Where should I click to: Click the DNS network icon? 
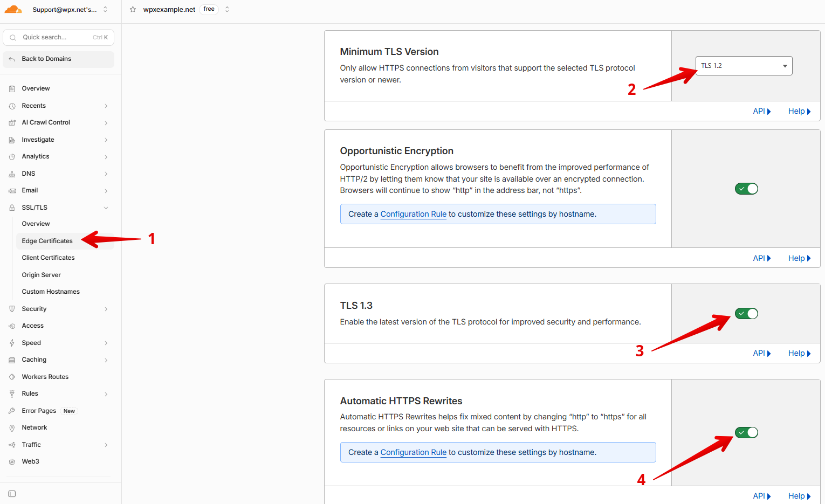[12, 174]
